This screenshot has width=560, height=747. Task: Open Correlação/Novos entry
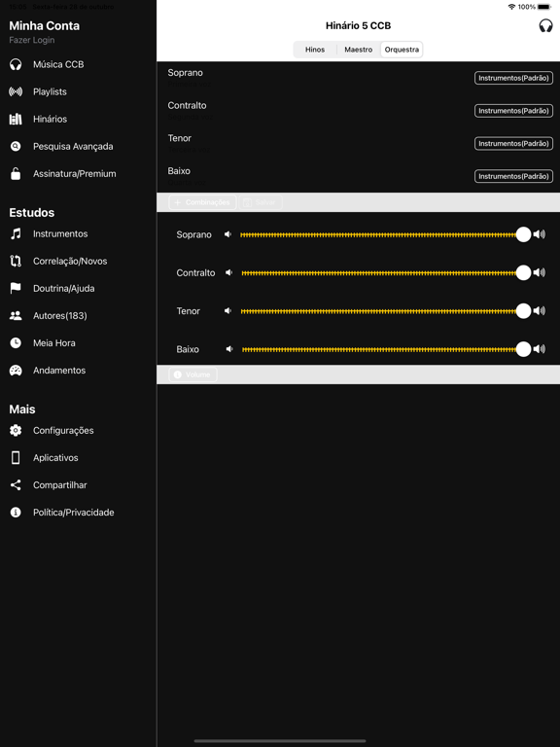pos(70,261)
